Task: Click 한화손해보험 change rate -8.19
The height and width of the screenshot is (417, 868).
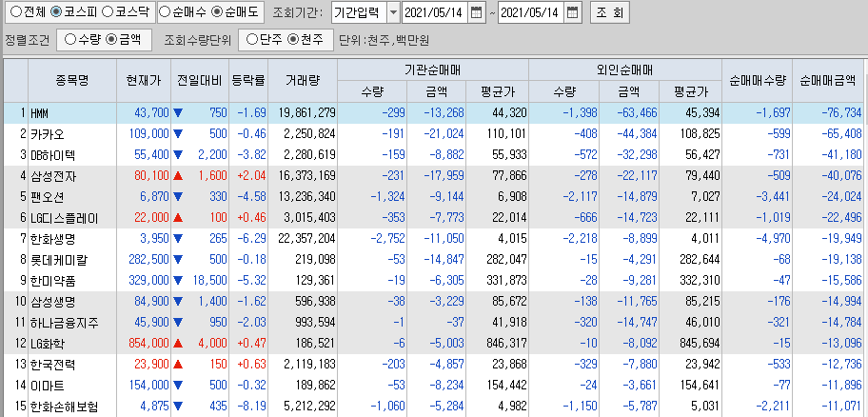Action: pyautogui.click(x=252, y=407)
